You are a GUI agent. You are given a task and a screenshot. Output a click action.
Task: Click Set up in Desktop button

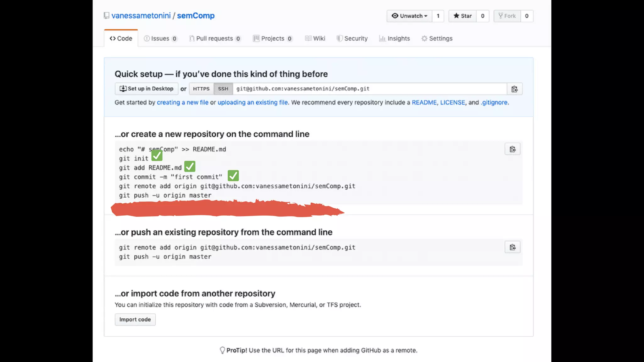click(147, 89)
